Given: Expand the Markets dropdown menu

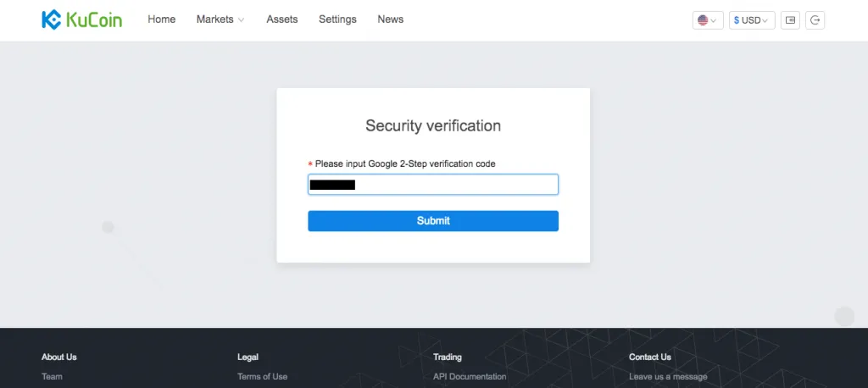Looking at the screenshot, I should tap(220, 19).
